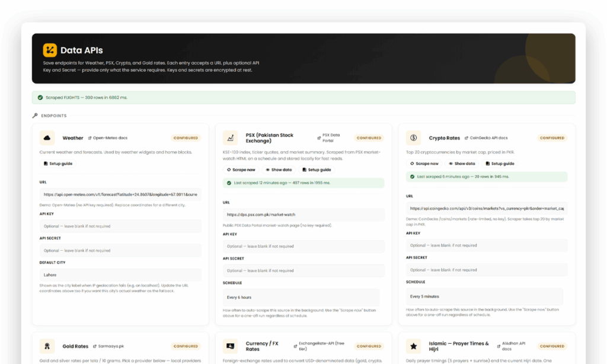
Task: Click the Weather API Key field
Action: [120, 226]
